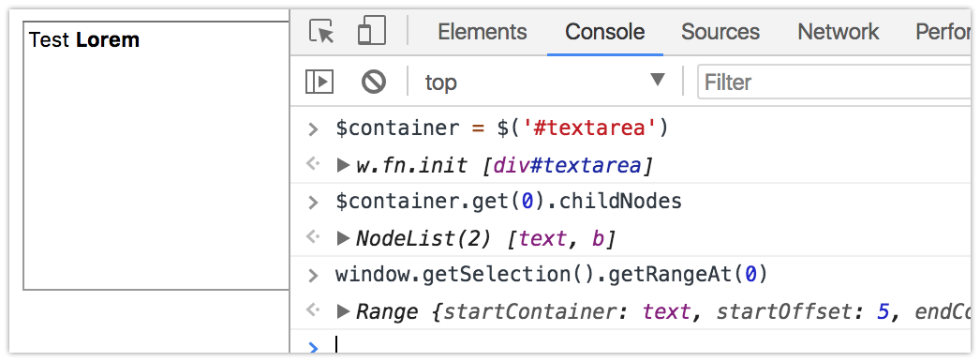Click the $container.get(0).childNodes command text
This screenshot has width=980, height=362.
click(x=508, y=202)
